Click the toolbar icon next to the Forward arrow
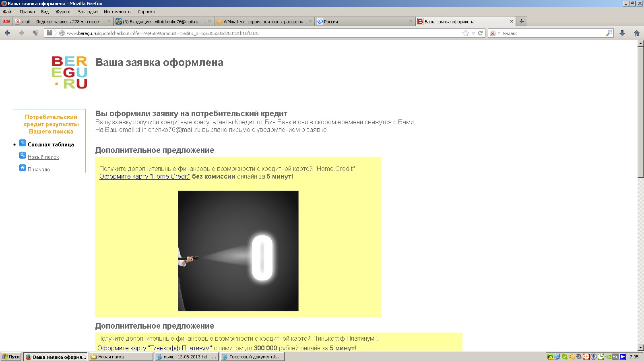The image size is (644, 362). coord(35,33)
